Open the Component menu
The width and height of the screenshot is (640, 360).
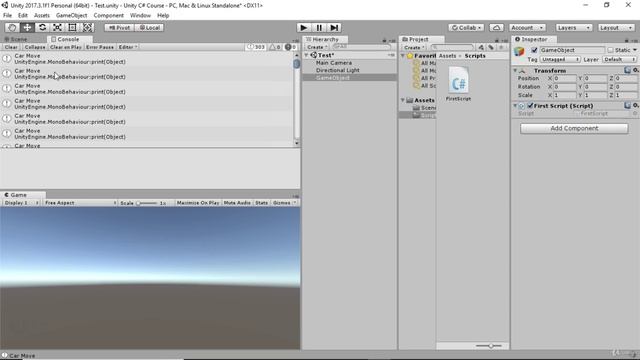(x=109, y=15)
